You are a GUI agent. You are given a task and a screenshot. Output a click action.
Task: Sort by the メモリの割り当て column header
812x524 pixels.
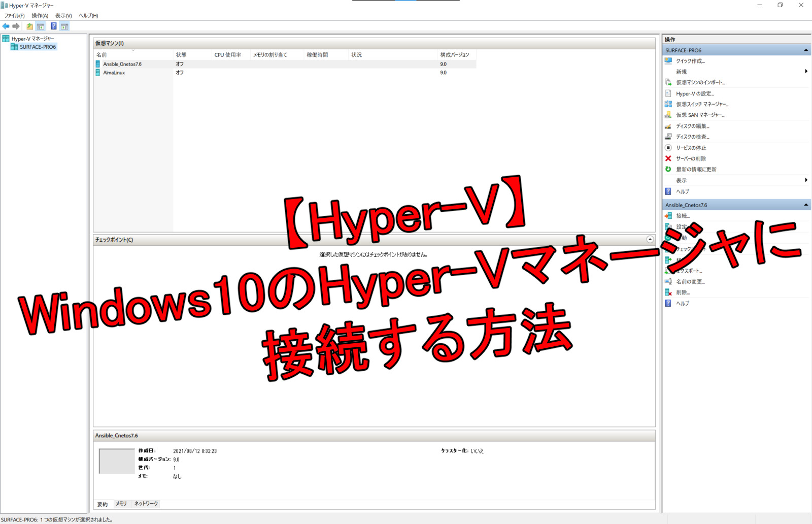[277, 55]
